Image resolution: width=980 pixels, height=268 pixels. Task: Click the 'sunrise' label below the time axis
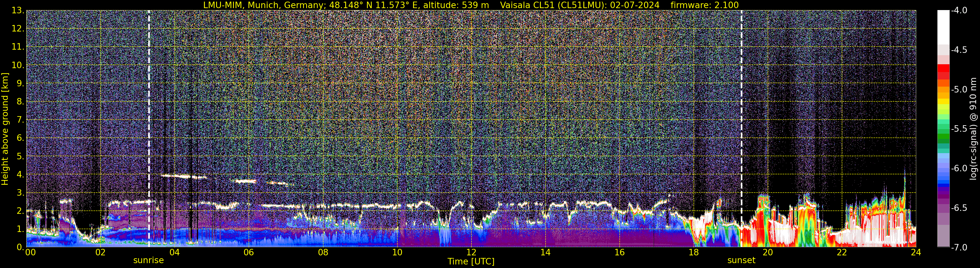(148, 261)
